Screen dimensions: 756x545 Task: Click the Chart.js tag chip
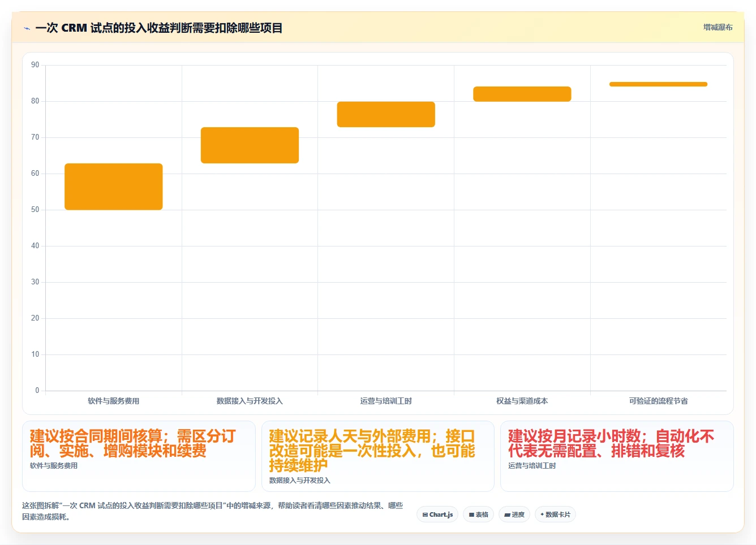(x=437, y=514)
